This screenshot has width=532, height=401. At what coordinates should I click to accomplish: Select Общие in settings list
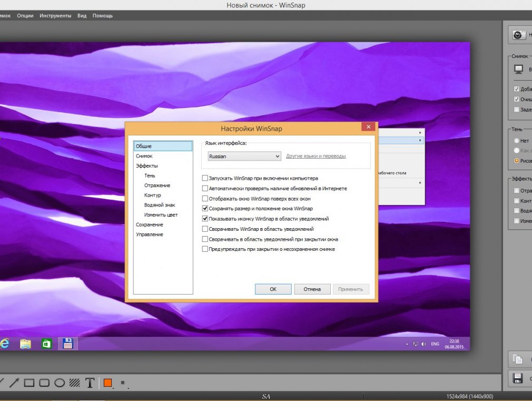[x=163, y=146]
